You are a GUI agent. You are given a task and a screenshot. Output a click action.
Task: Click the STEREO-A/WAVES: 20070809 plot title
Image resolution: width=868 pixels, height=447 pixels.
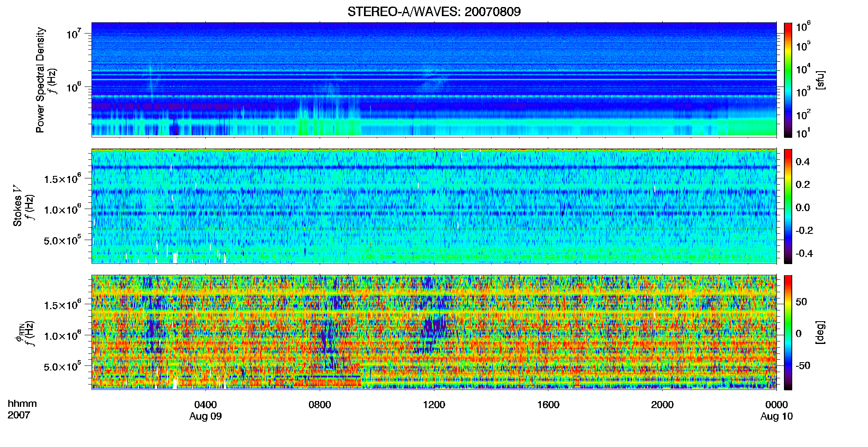[434, 12]
